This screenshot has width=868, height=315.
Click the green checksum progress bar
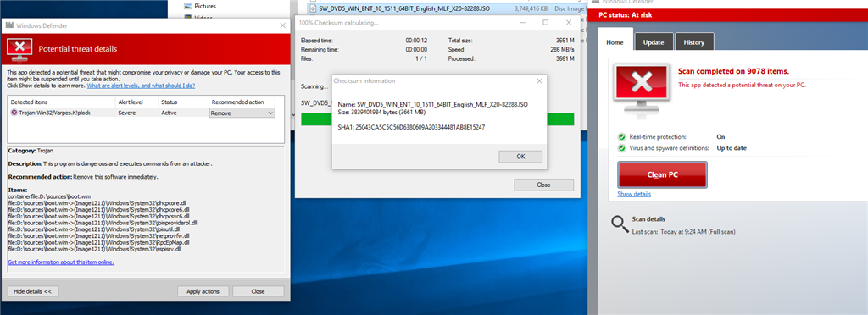tap(437, 119)
